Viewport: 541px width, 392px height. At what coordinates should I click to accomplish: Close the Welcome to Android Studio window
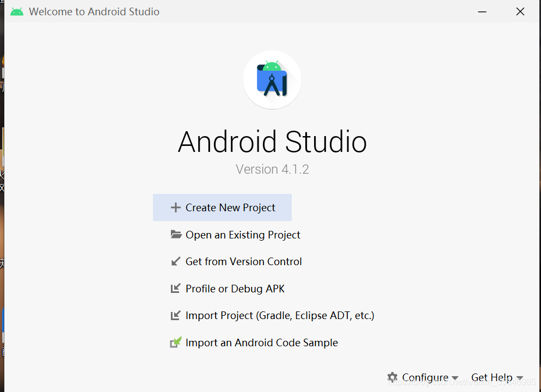point(520,12)
